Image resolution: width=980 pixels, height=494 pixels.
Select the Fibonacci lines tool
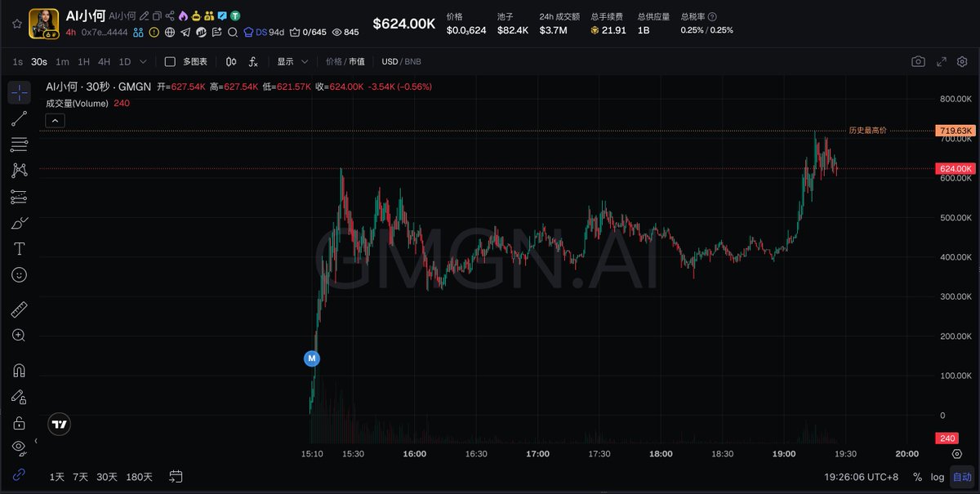pos(20,145)
